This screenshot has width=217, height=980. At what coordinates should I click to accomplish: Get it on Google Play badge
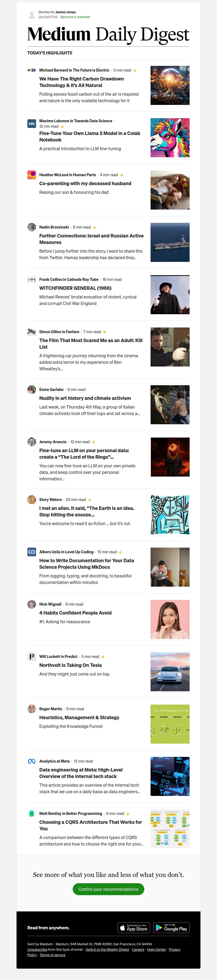(x=171, y=928)
